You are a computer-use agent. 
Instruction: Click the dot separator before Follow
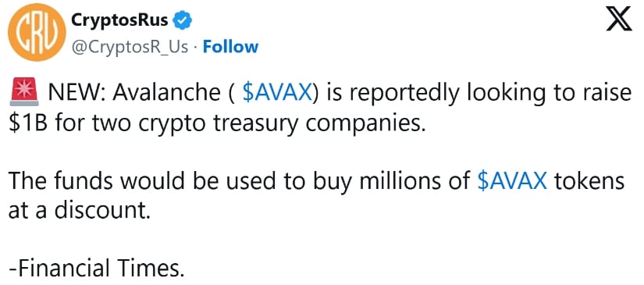click(196, 48)
